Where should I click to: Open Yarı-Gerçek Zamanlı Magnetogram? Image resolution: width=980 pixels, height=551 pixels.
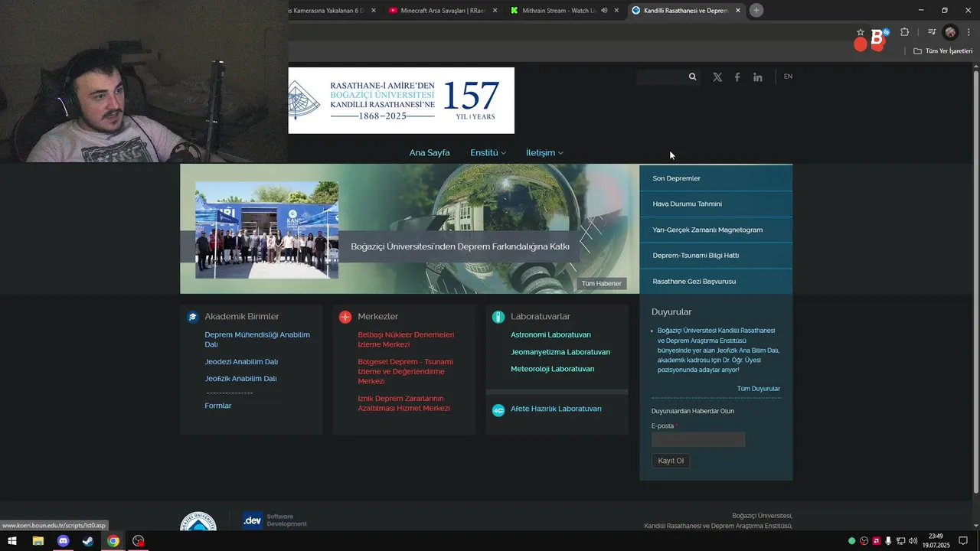coord(716,230)
